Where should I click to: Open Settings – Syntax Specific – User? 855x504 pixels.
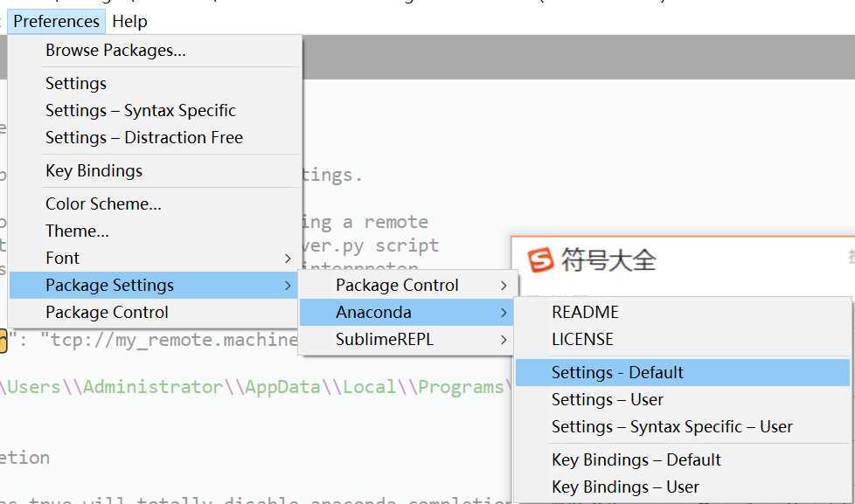tap(683, 426)
